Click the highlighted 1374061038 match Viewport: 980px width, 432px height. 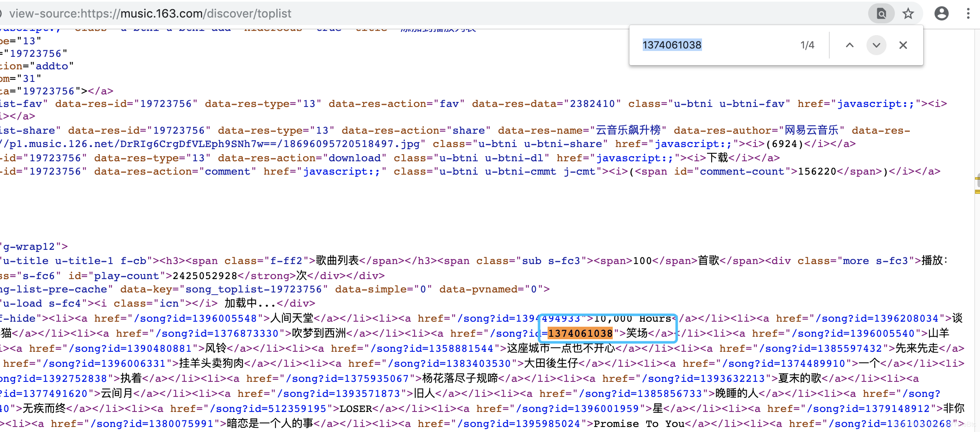580,334
